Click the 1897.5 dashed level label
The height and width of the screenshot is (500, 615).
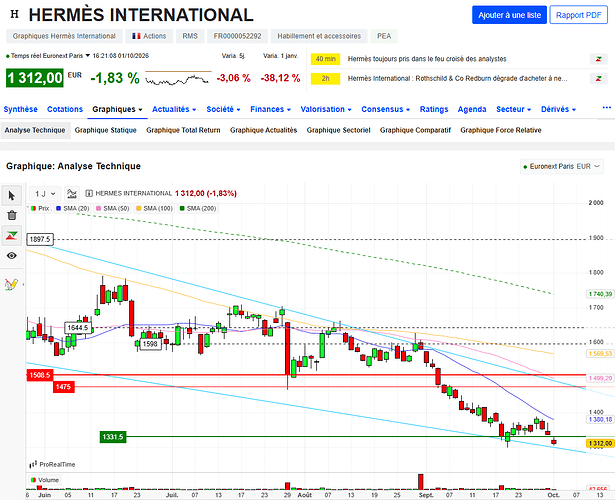point(40,239)
